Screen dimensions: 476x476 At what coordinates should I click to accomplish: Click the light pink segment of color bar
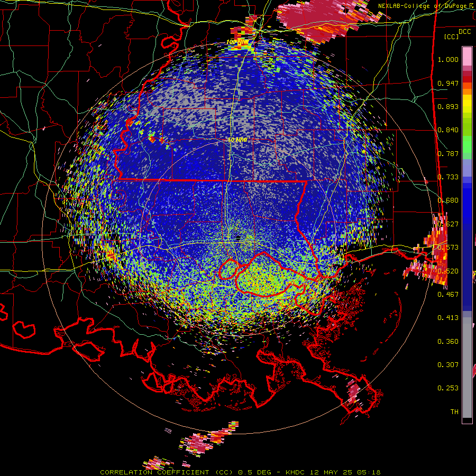[467, 56]
